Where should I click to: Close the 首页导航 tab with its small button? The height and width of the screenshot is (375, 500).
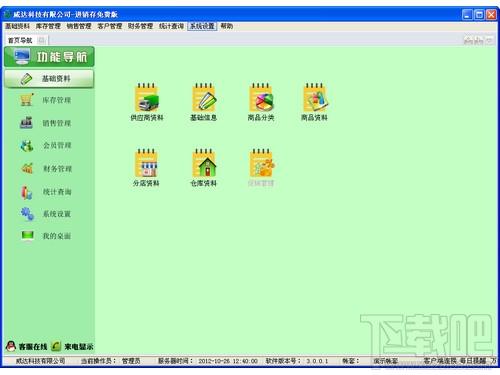[42, 40]
